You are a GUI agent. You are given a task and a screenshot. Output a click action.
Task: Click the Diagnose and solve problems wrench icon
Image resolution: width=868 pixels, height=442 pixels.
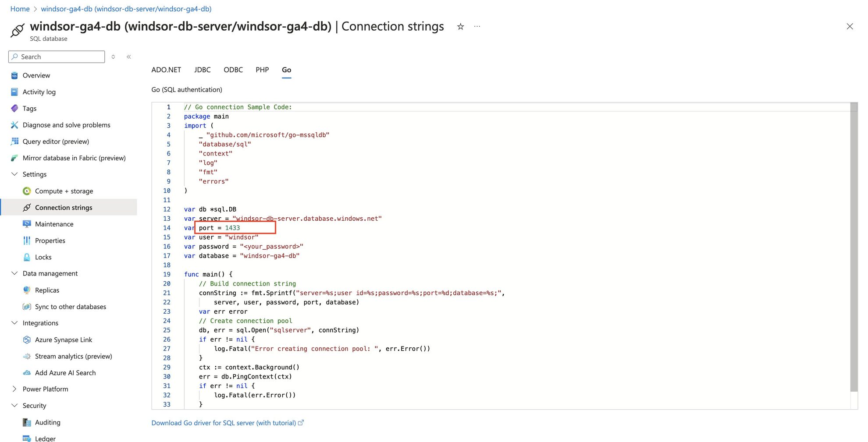click(x=14, y=125)
